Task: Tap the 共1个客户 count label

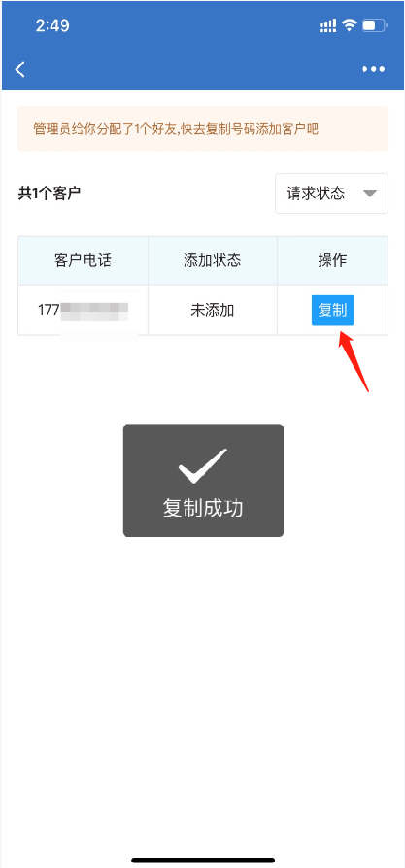Action: click(x=50, y=194)
